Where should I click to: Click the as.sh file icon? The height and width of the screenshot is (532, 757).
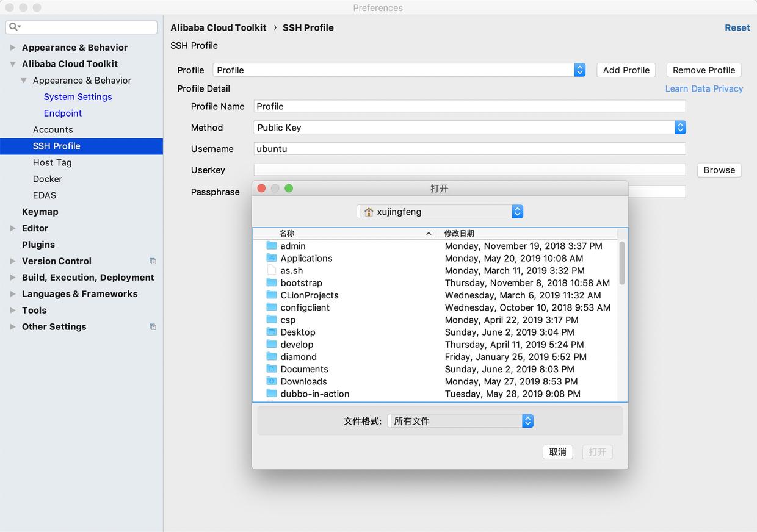point(272,270)
